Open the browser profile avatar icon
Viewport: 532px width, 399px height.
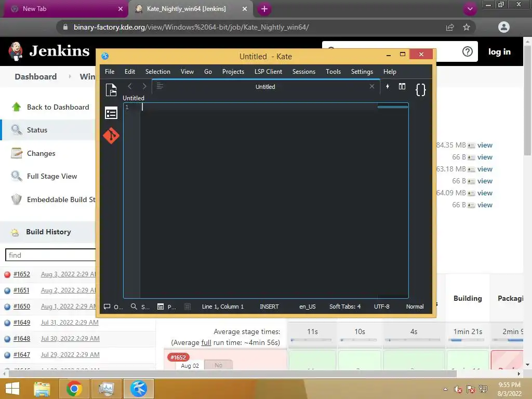[x=504, y=27]
